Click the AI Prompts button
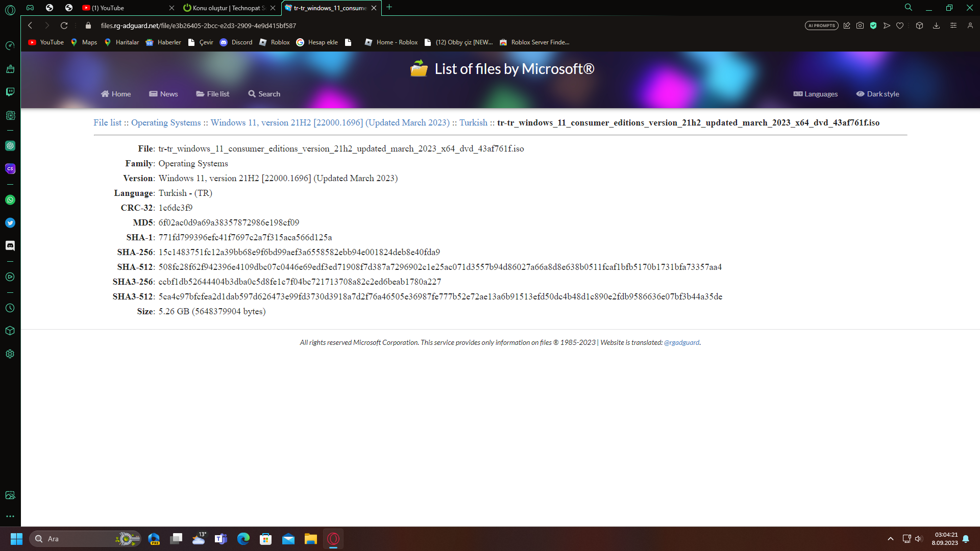This screenshot has height=551, width=980. click(x=821, y=26)
